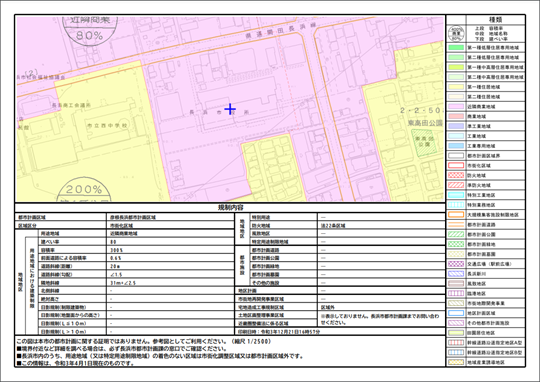Click the 工業専用地域 blue color swatch
Viewport: 540px width, 382px height.
tap(456, 146)
